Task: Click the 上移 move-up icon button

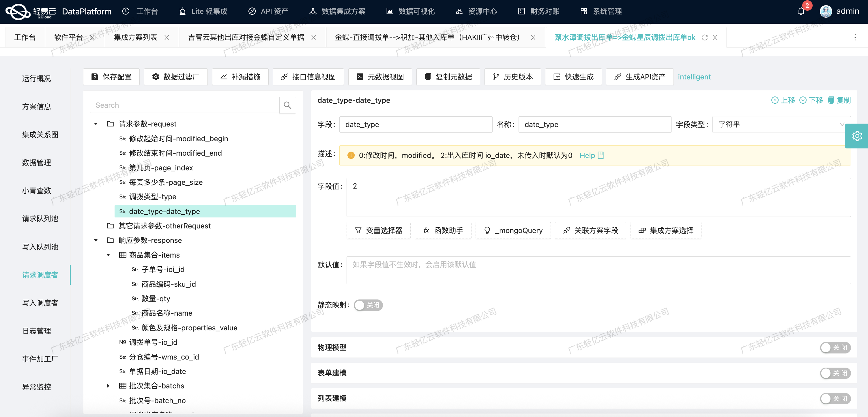Action: coord(783,100)
